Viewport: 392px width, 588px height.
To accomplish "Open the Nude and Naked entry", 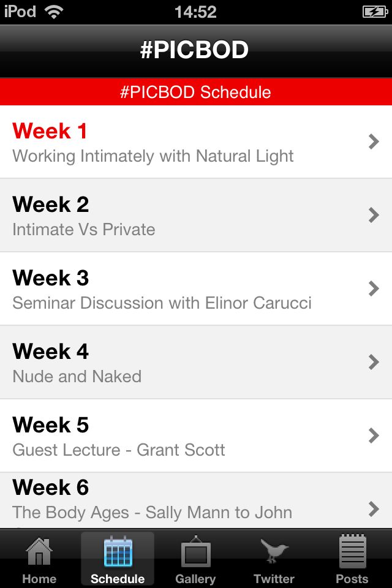I will coord(77,377).
